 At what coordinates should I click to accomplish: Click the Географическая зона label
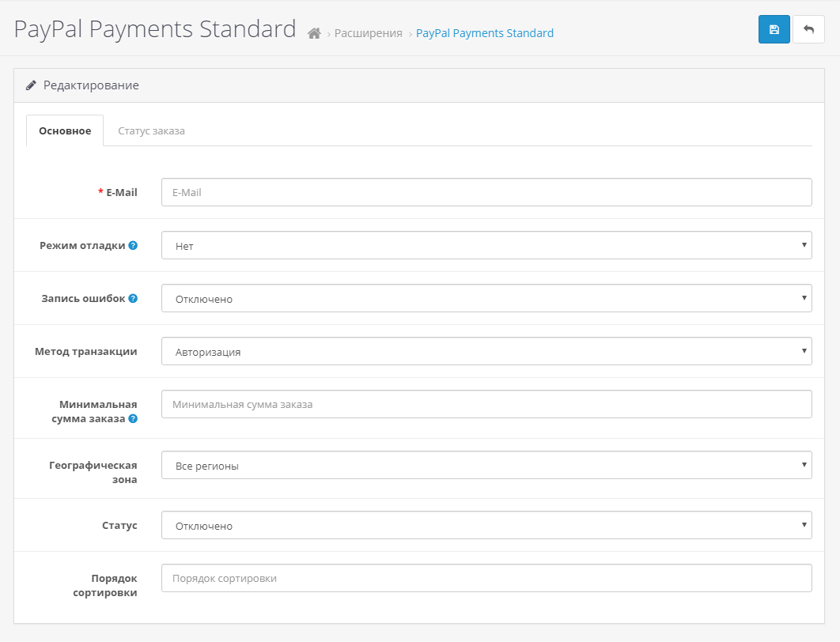[x=93, y=472]
